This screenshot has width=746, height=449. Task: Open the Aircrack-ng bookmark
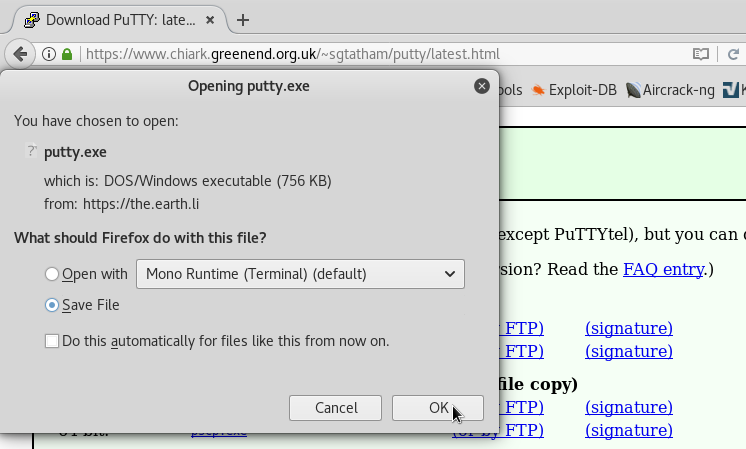(670, 90)
